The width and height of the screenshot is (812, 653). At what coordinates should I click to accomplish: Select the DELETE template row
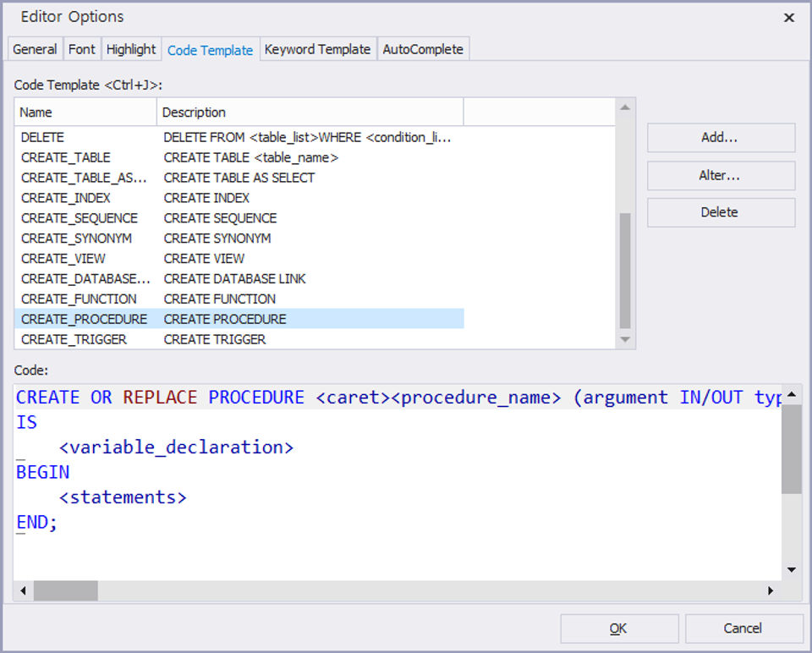click(x=239, y=137)
